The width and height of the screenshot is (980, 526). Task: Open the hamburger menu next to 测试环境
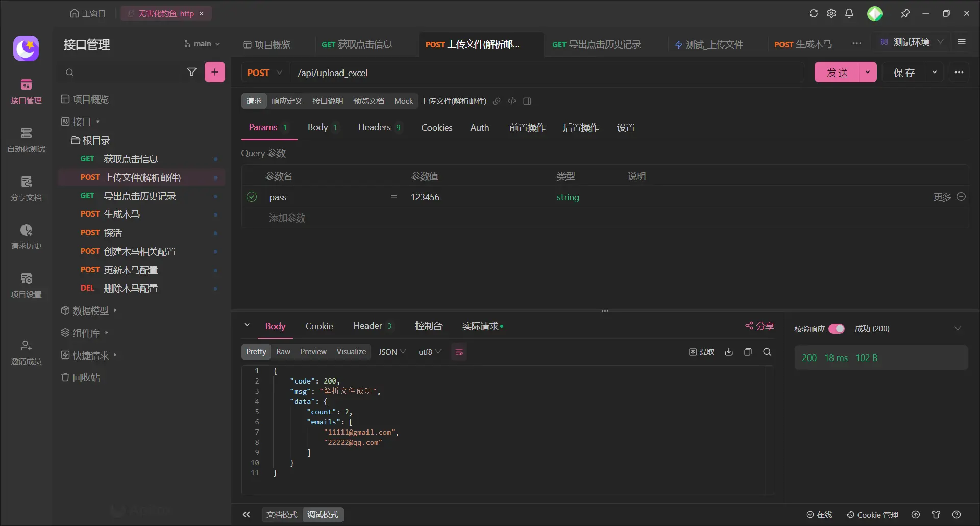pyautogui.click(x=962, y=42)
